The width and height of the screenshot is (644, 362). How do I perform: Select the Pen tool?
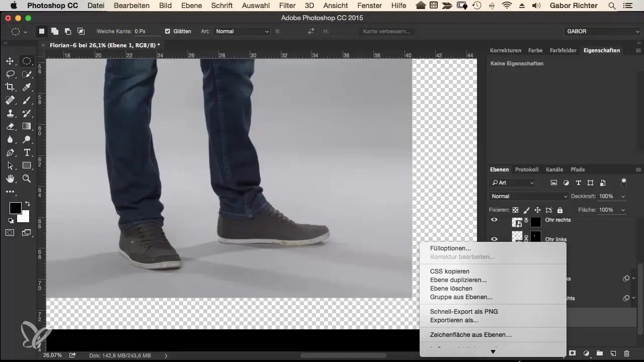click(10, 153)
